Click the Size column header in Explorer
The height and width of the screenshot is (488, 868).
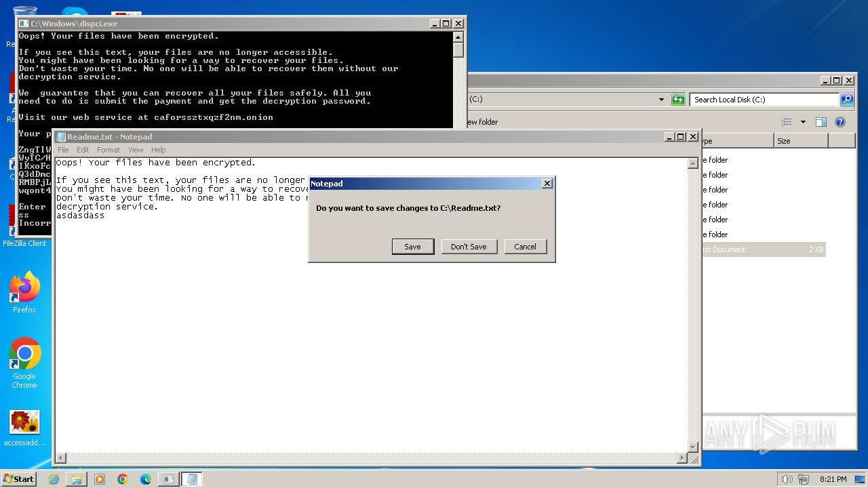pyautogui.click(x=801, y=141)
